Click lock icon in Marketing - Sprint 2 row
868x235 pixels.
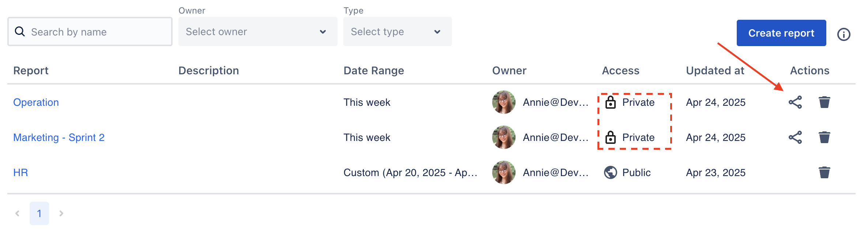point(610,137)
